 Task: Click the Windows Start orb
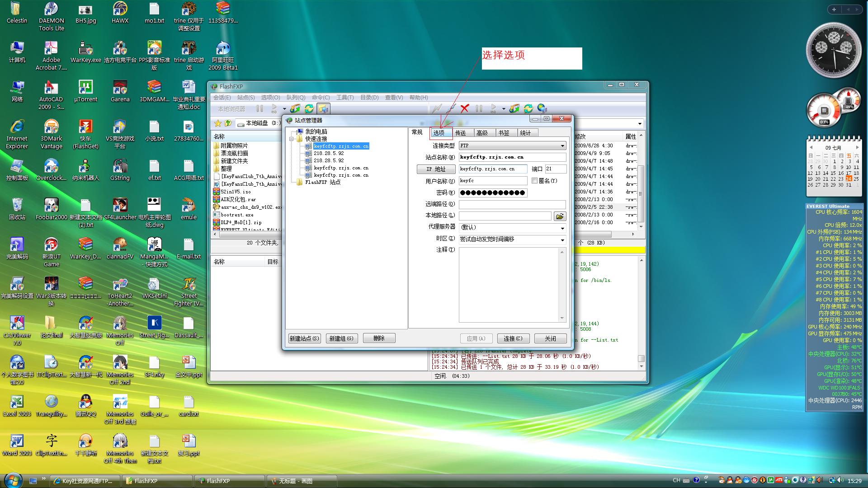pyautogui.click(x=12, y=480)
